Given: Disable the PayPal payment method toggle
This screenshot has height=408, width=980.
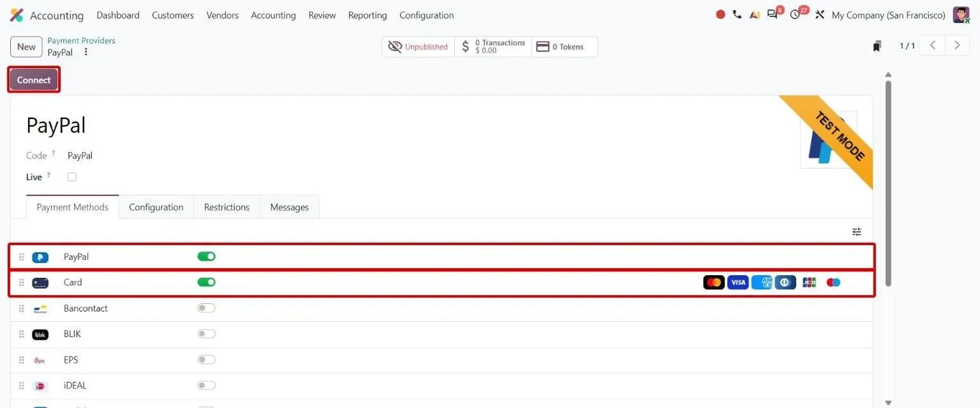Looking at the screenshot, I should [206, 257].
